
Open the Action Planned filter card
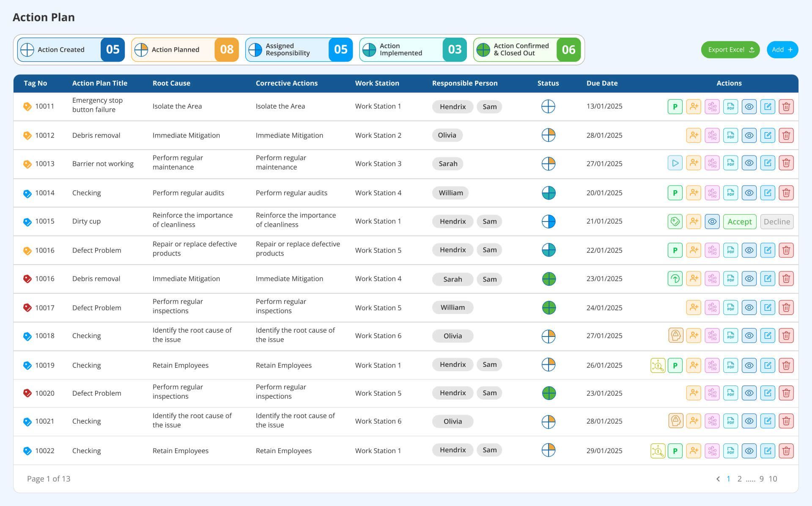(185, 49)
